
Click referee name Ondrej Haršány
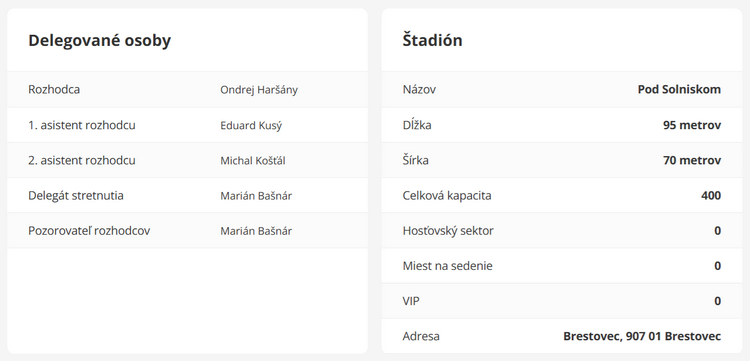click(x=259, y=90)
